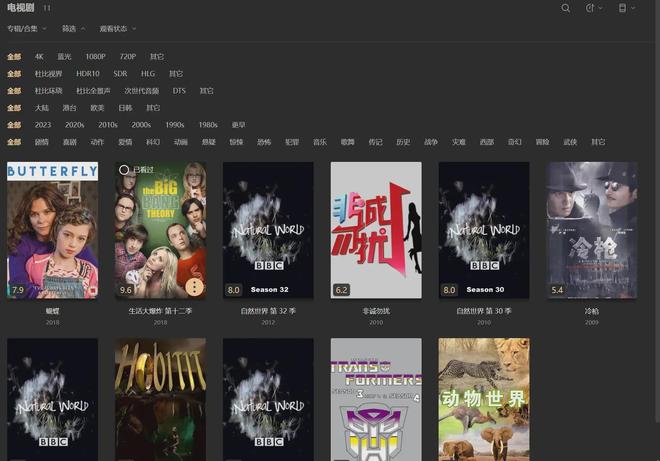Filter by the 2020s decade
The width and height of the screenshot is (660, 461).
75,125
